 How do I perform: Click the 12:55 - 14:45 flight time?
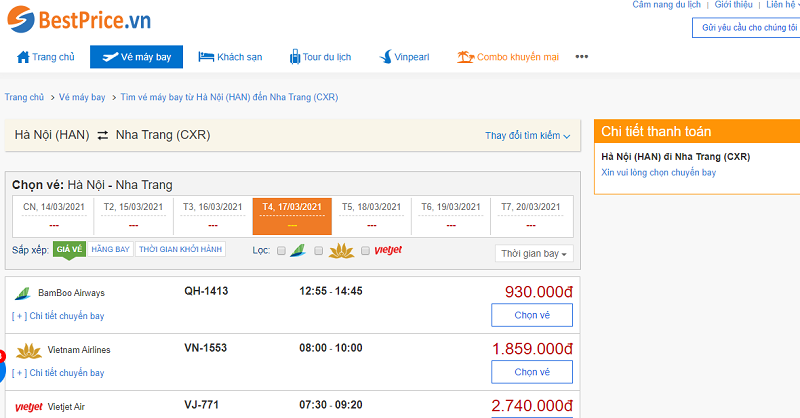click(x=331, y=291)
